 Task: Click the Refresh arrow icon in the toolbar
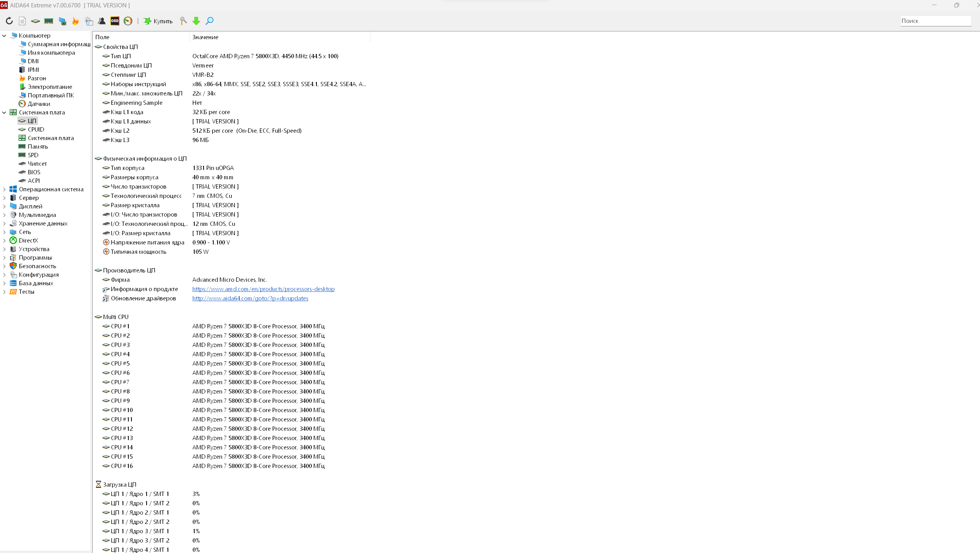(x=9, y=21)
